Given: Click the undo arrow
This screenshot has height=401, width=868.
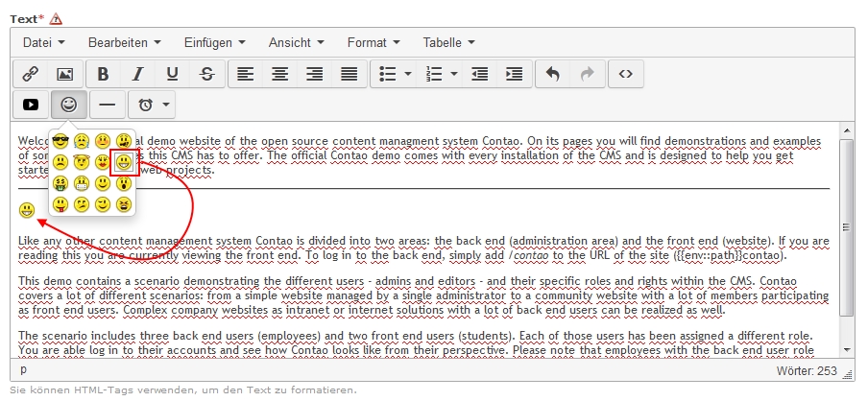Looking at the screenshot, I should click(552, 74).
